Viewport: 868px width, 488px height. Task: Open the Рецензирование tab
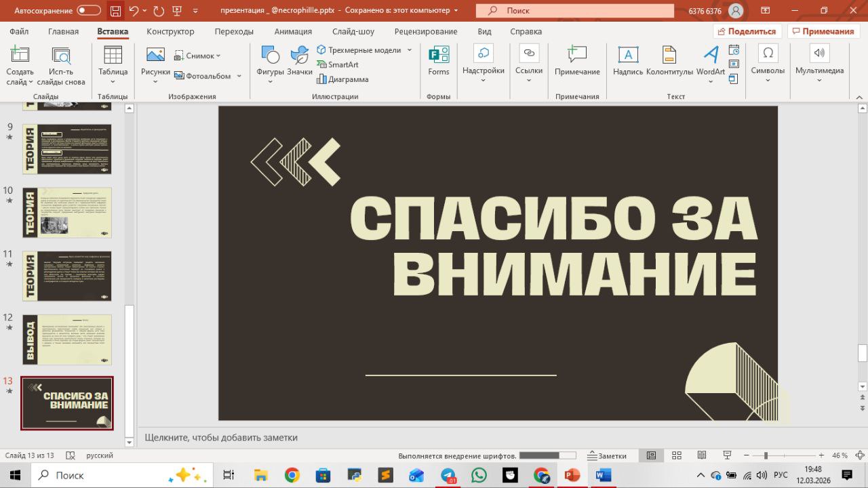click(426, 31)
